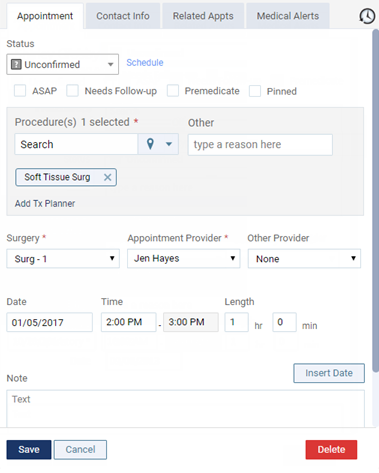Enable the Needs Follow-up checkbox

[72, 91]
